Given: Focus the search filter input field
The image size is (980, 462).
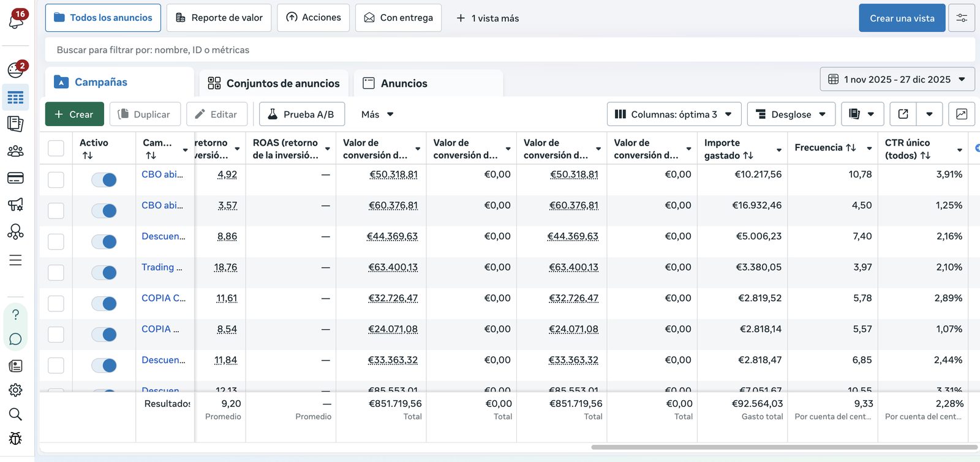Looking at the screenshot, I should (510, 50).
